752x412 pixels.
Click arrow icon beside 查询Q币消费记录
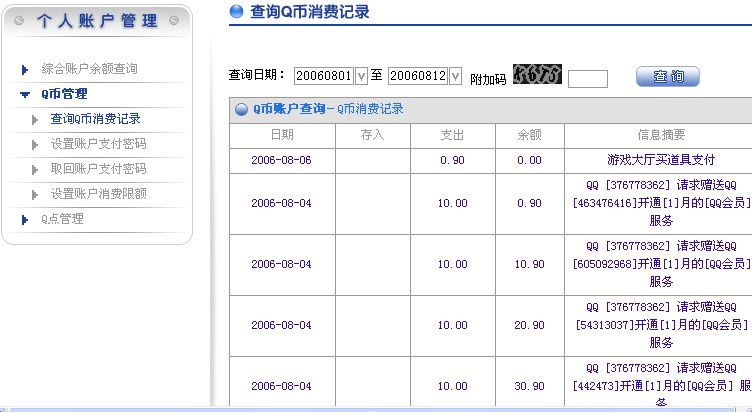[x=35, y=120]
